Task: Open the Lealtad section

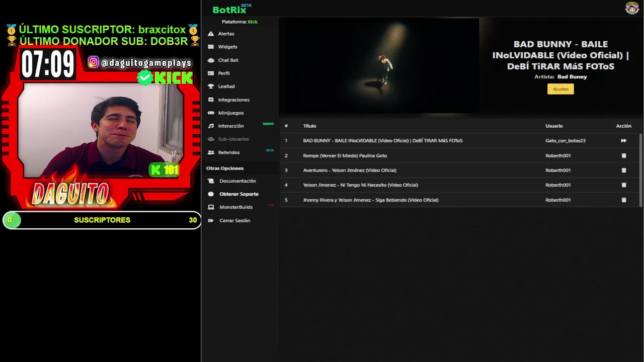Action: point(226,86)
